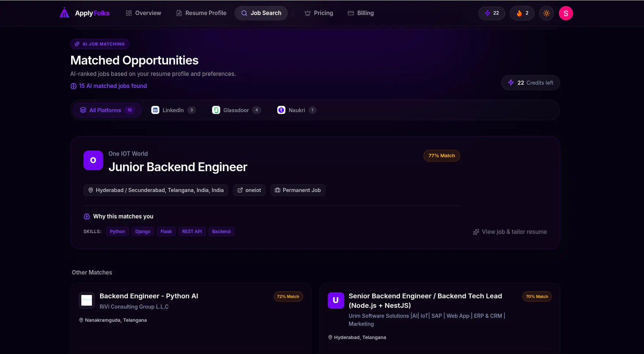This screenshot has height=354, width=644.
Task: Click the One IOT World company logo
Action: coord(93,160)
